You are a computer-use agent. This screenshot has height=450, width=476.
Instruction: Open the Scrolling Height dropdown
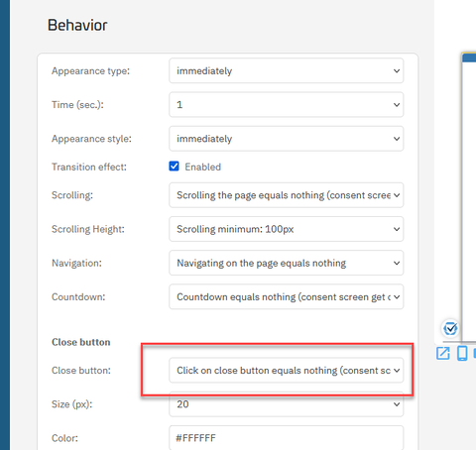(x=287, y=229)
